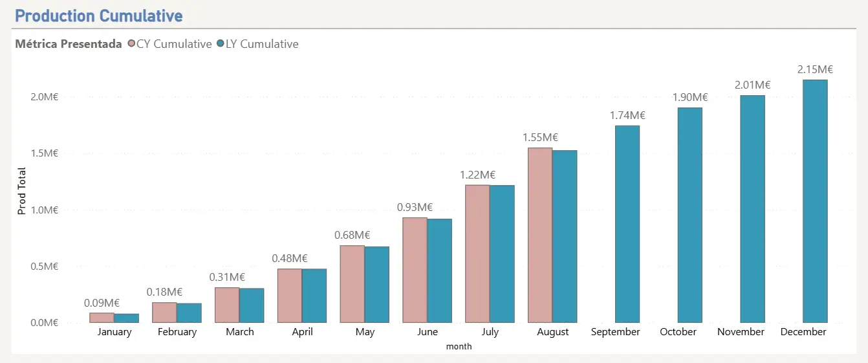Screen dimensions: 868x363
Task: Click the 1.22M€ data label
Action: [477, 174]
